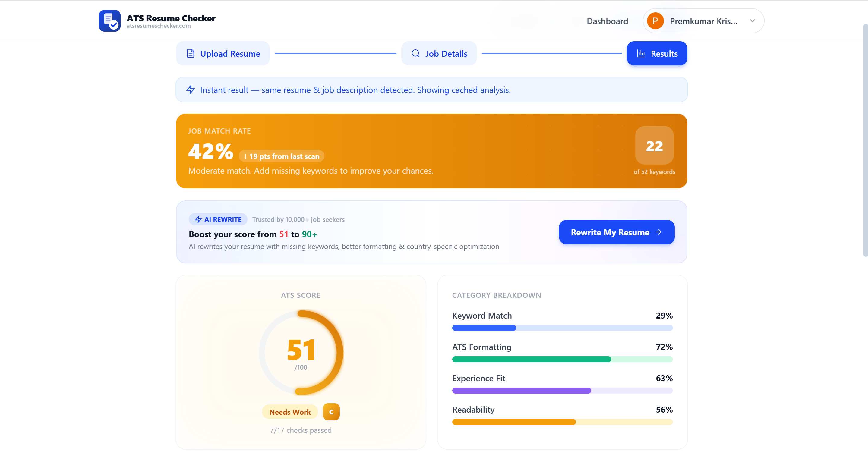868x459 pixels.
Task: Open the Dashboard link
Action: [x=607, y=21]
